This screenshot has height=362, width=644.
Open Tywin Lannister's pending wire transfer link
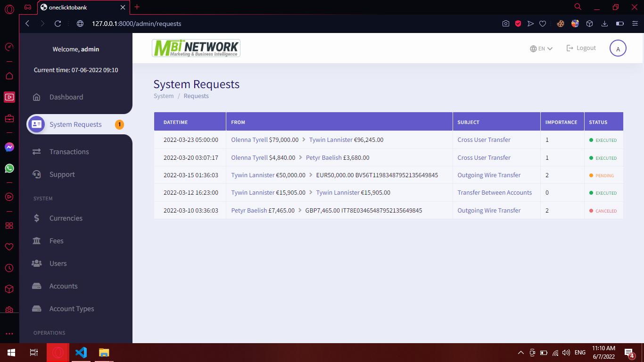click(489, 175)
